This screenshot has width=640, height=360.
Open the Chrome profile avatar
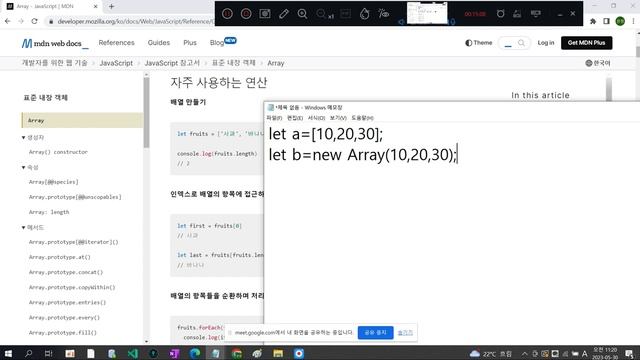click(x=620, y=21)
